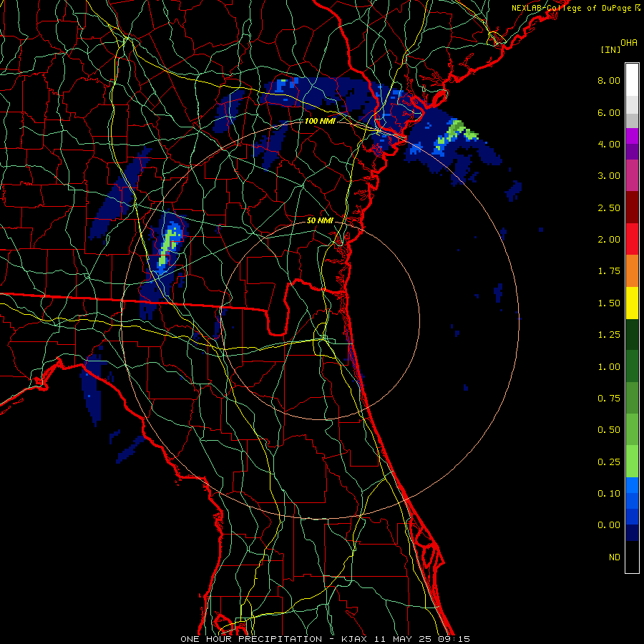
Task: Pick the white swatch at top of legend
Action: tap(632, 80)
